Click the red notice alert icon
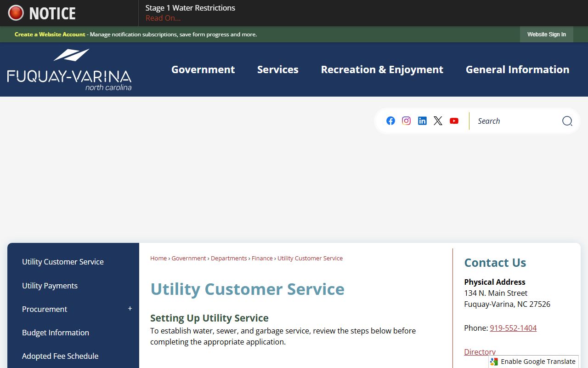This screenshot has height=368, width=588. coord(16,13)
